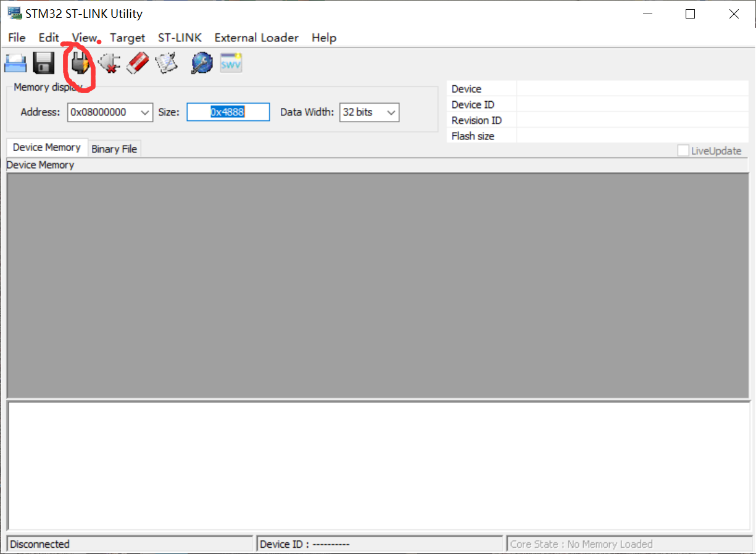Click inside the empty log output area

tap(378, 465)
